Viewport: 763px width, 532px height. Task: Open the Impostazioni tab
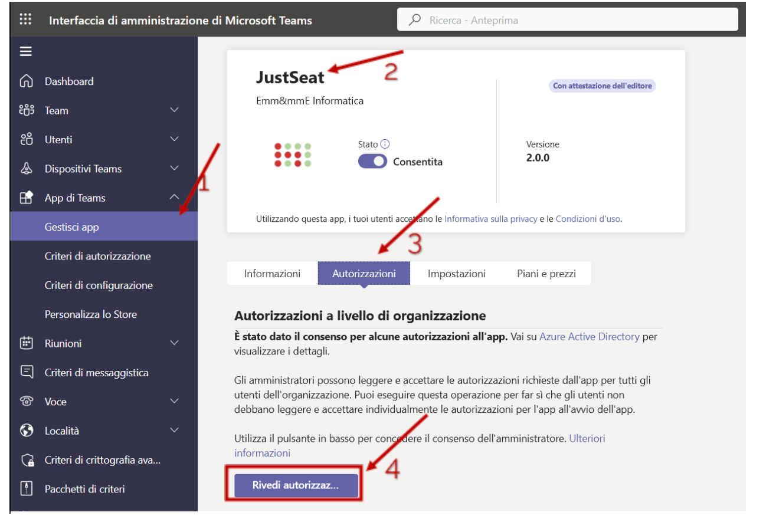457,274
